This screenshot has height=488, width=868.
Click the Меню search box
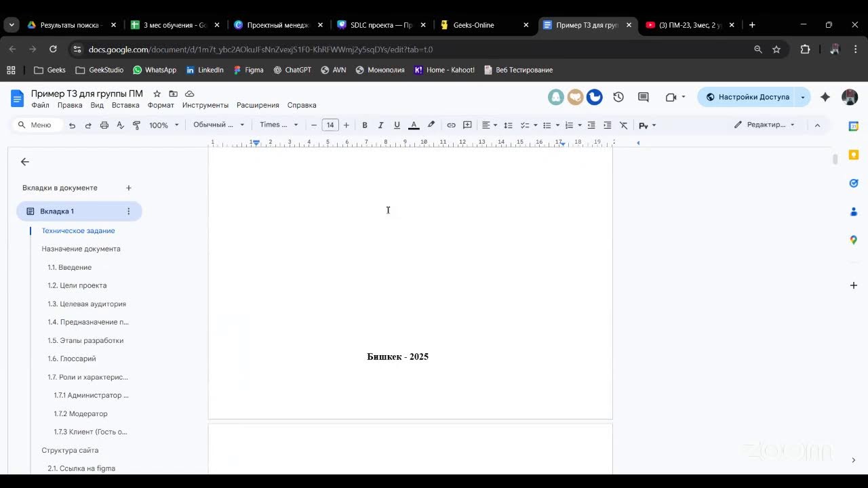tap(38, 125)
